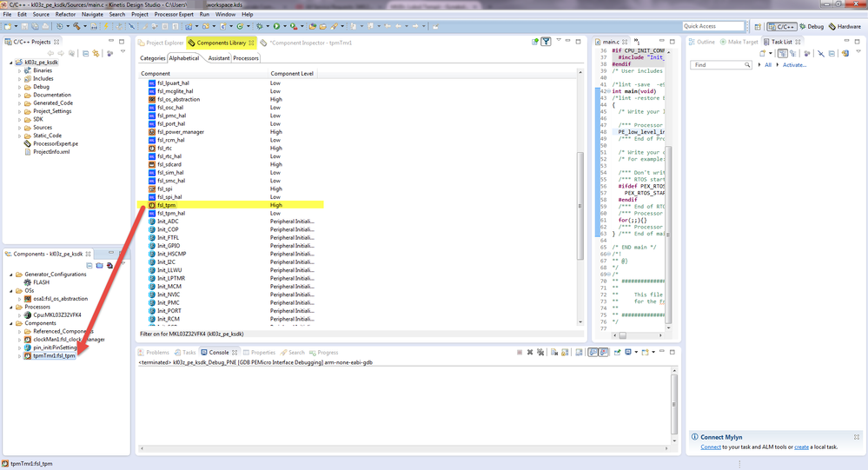Open the Project Explorer tab
Screen dimensions: 868x470
(x=161, y=43)
